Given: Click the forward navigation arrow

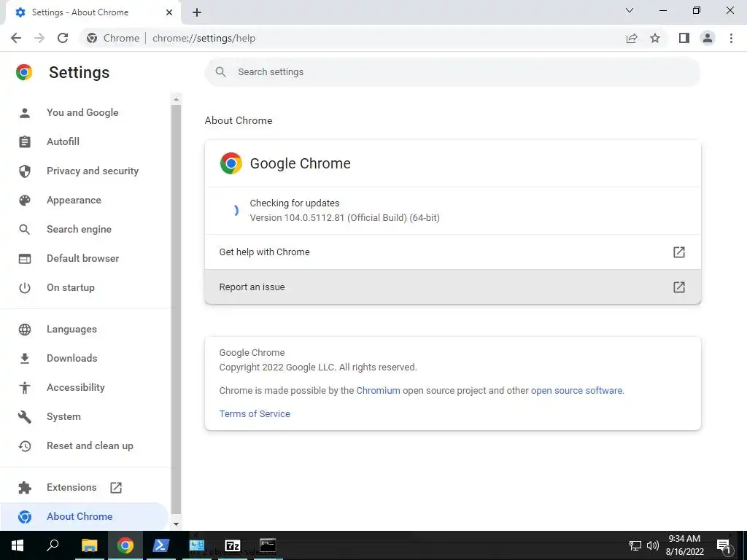Looking at the screenshot, I should coord(39,38).
